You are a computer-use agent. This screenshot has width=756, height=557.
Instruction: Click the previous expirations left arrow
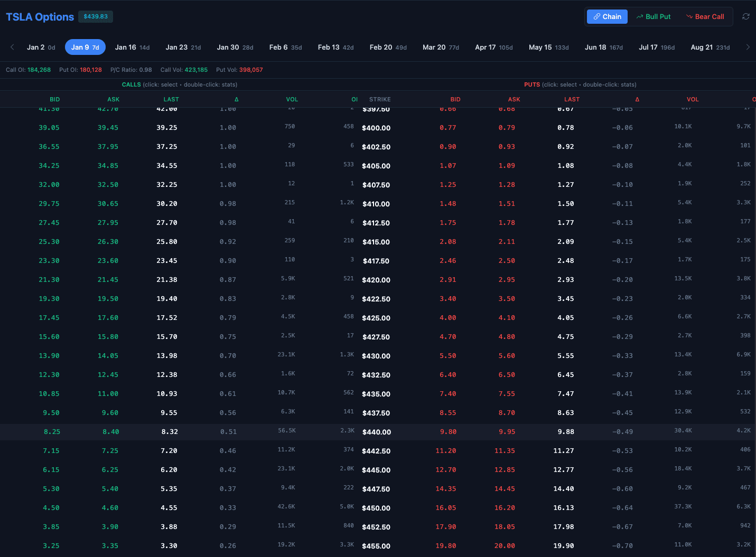pyautogui.click(x=12, y=47)
